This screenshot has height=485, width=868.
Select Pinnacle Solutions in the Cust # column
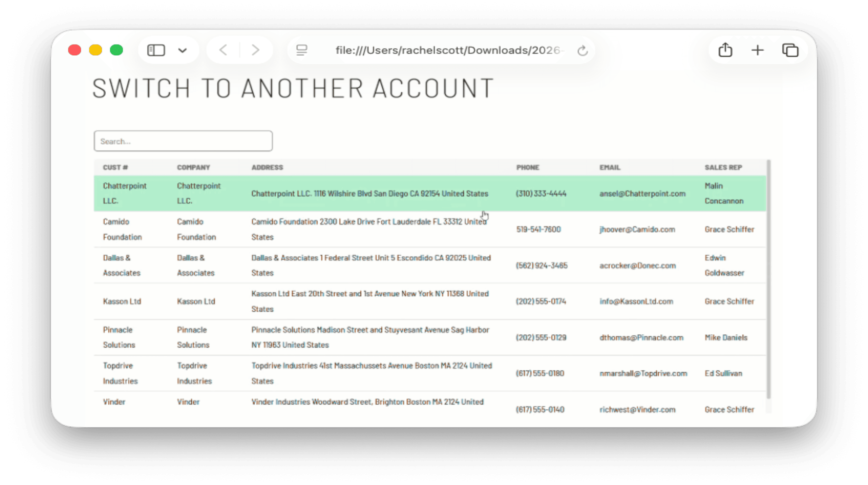pos(119,337)
